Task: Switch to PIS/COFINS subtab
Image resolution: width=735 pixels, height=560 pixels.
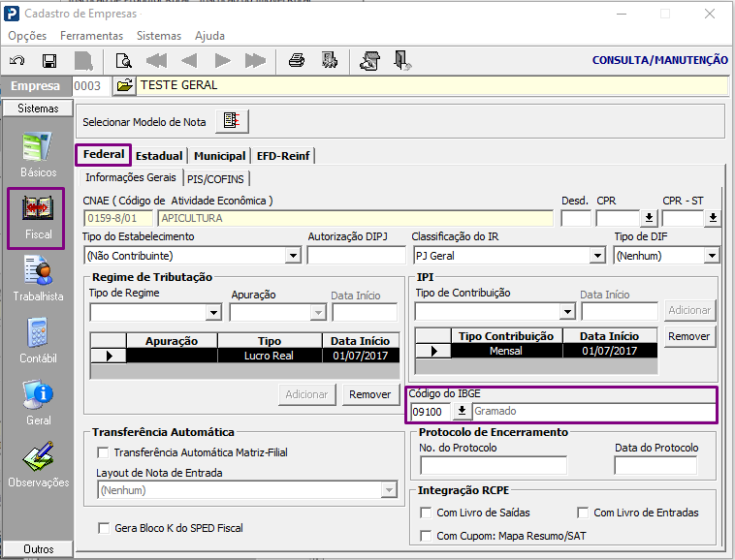Action: coord(215,179)
